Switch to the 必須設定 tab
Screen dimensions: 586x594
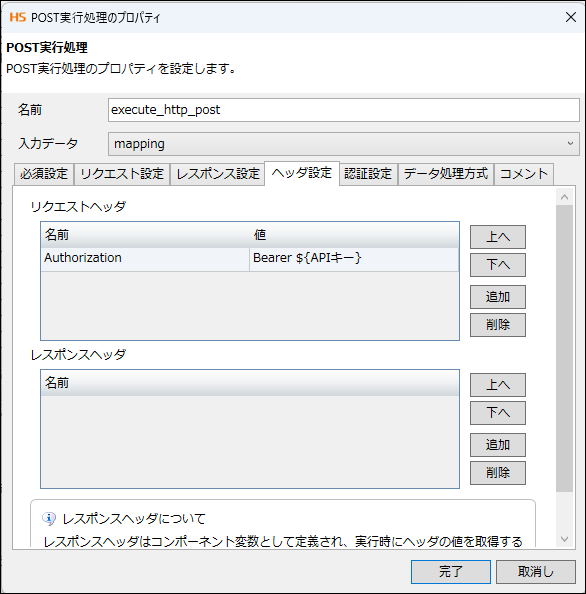(x=44, y=174)
